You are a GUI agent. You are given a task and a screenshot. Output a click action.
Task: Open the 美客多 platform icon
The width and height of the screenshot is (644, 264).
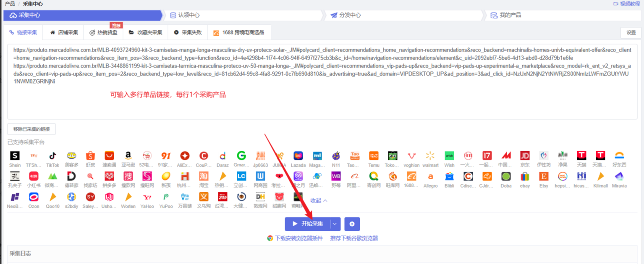tap(71, 156)
